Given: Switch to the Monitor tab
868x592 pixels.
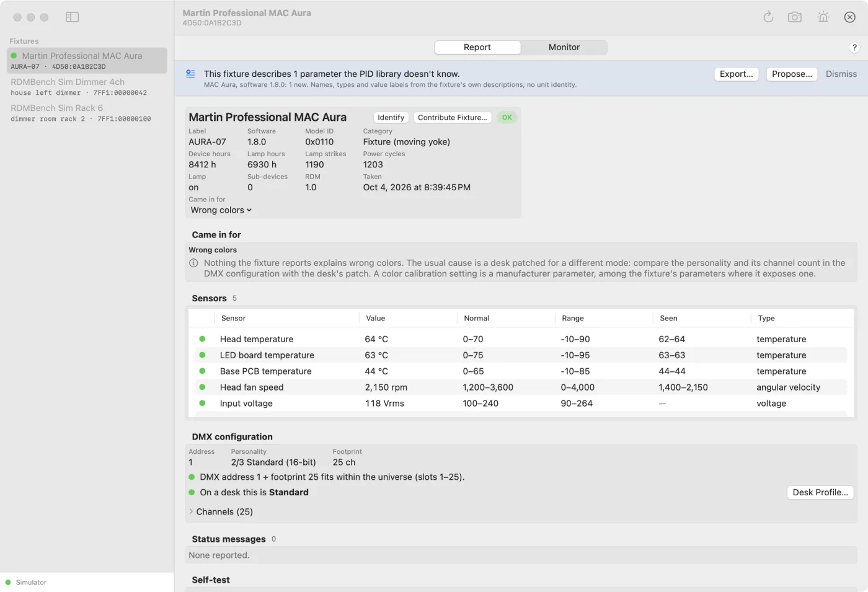Looking at the screenshot, I should click(564, 48).
